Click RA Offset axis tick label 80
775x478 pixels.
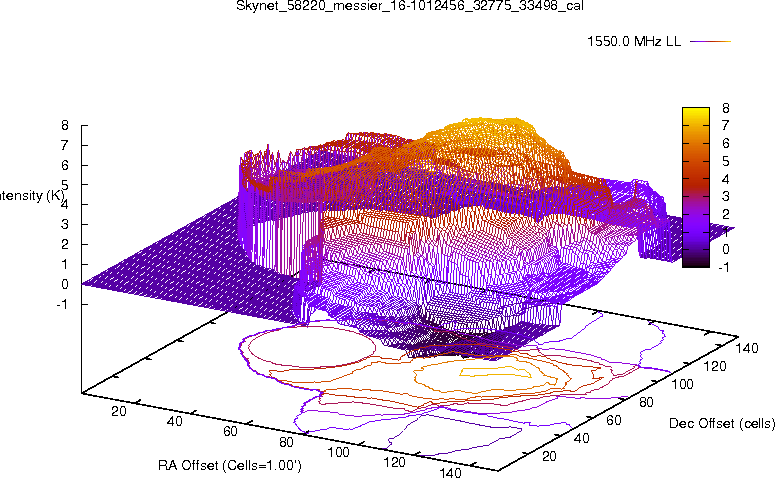[x=286, y=442]
